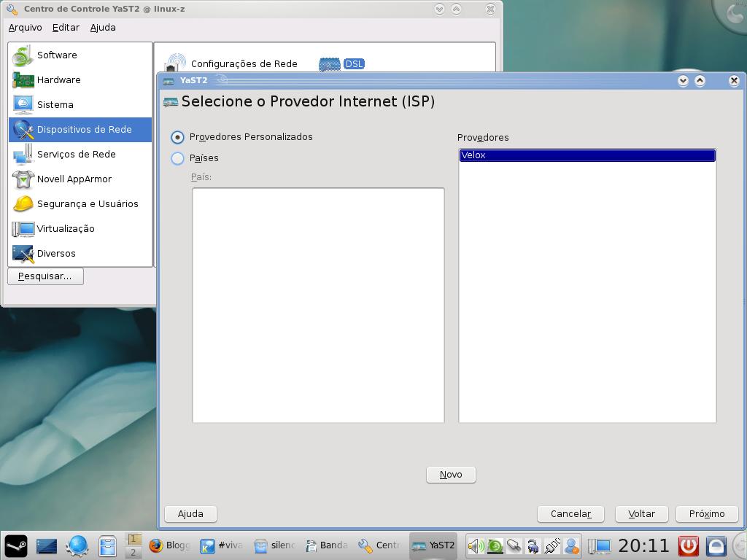
Task: Open the Arquivo menu
Action: point(26,28)
